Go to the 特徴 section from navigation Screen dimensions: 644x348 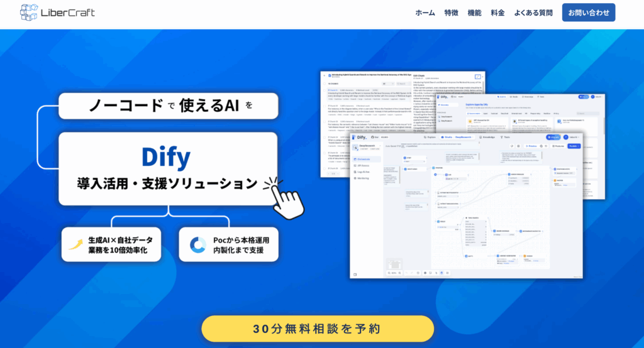(x=451, y=13)
